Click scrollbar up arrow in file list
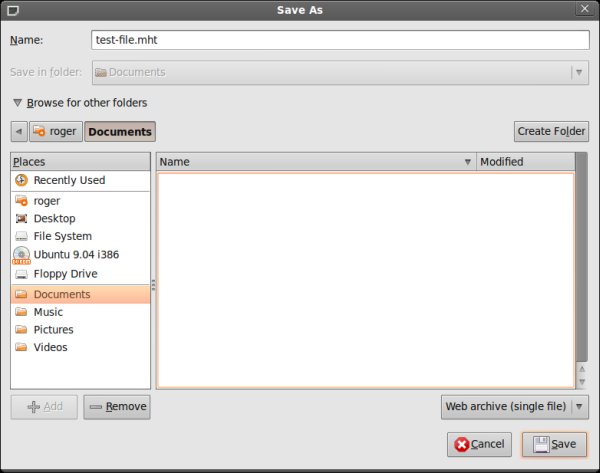The image size is (600, 473). pos(582,369)
